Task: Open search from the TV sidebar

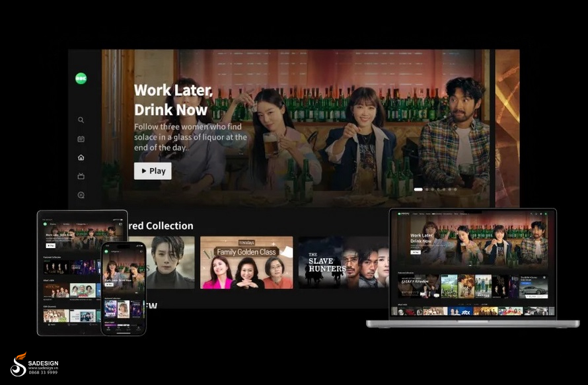Action: [x=81, y=120]
